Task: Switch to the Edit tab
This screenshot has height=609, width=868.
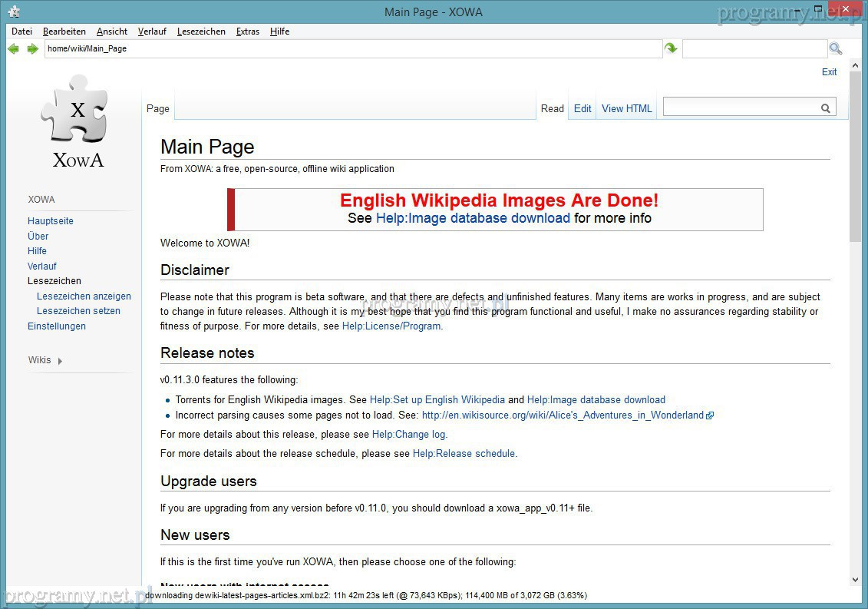Action: [583, 108]
